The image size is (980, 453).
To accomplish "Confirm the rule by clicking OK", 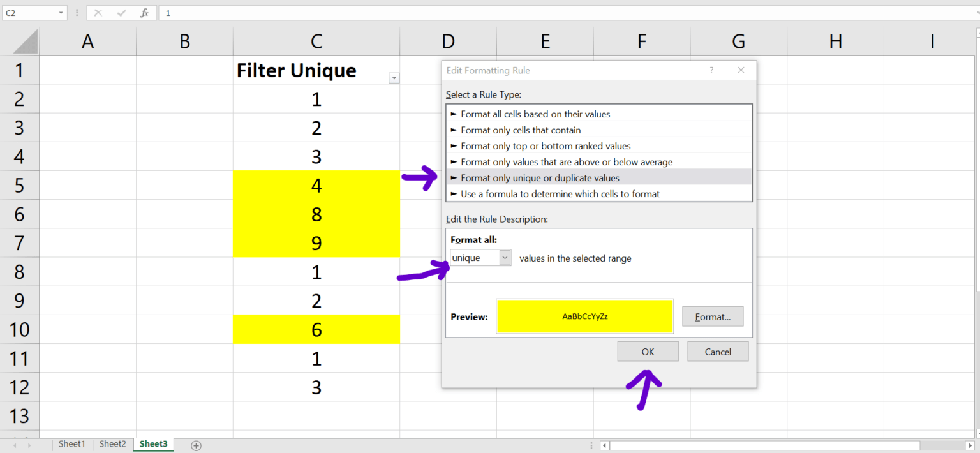I will point(648,351).
